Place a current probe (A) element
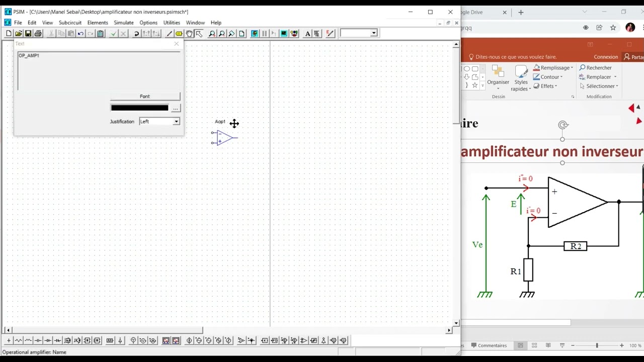Viewport: 644px width, 362px height. 153,340
